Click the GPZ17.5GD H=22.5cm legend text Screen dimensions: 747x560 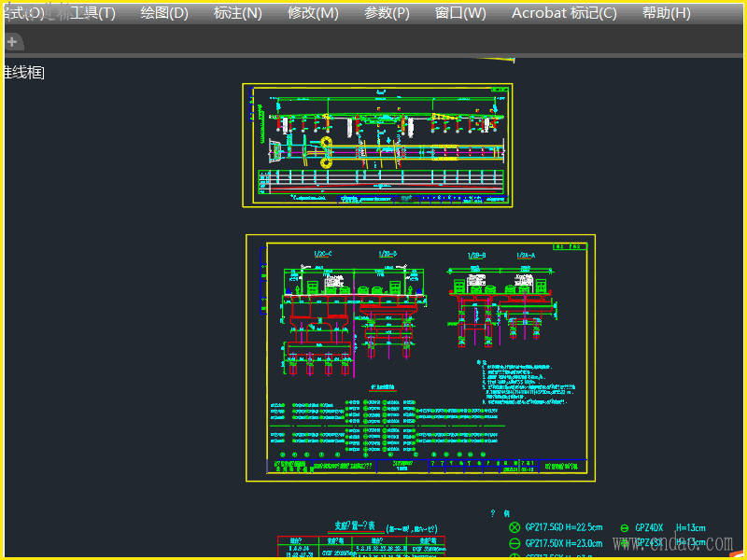pyautogui.click(x=564, y=527)
